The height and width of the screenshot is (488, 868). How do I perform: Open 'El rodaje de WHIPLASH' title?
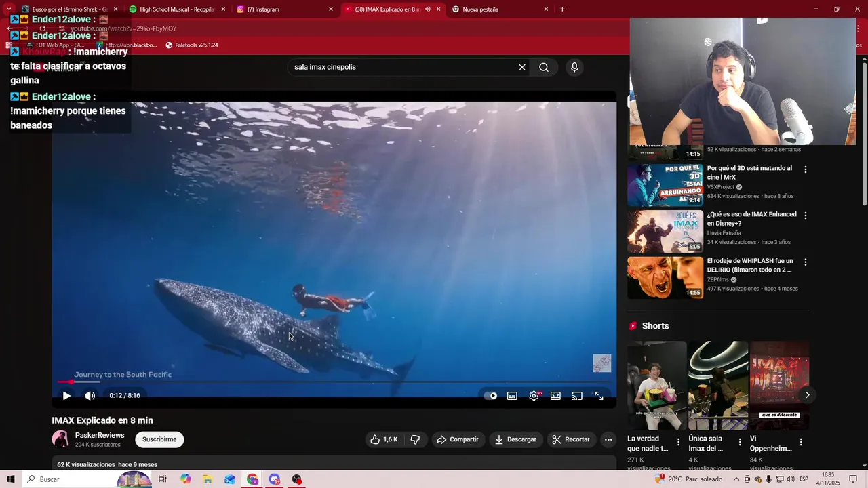[x=750, y=265]
